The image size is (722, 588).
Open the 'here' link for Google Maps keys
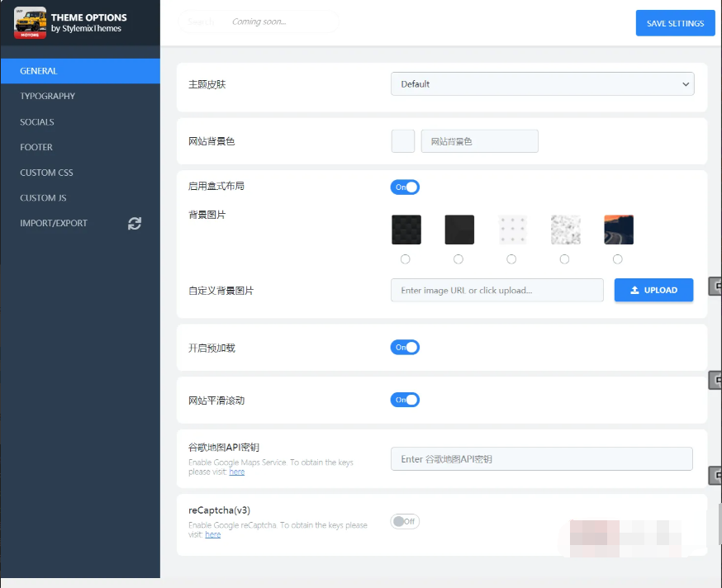tap(237, 472)
